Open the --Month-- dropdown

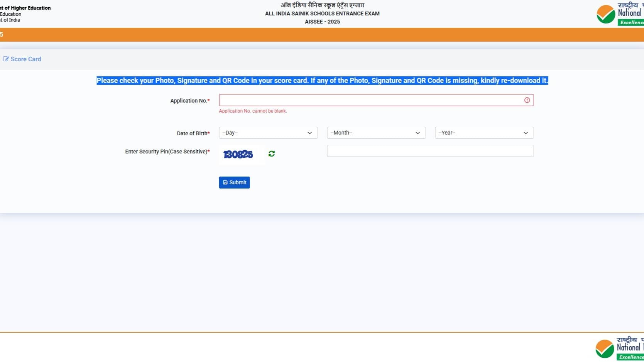[x=376, y=133]
